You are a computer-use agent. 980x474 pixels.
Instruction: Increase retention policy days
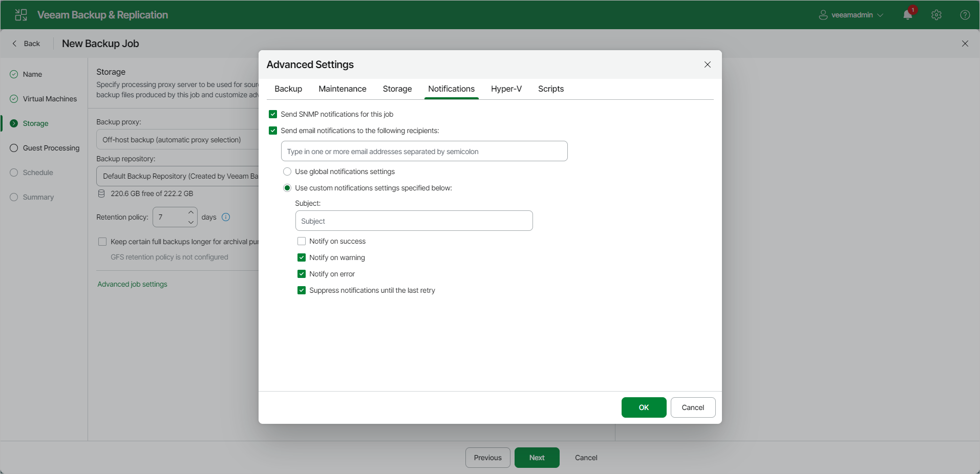pyautogui.click(x=191, y=212)
